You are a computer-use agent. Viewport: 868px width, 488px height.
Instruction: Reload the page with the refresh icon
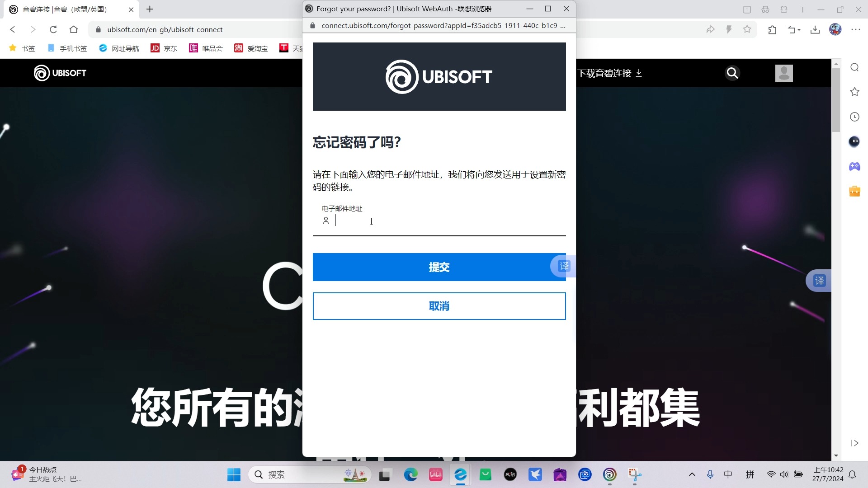pyautogui.click(x=53, y=29)
